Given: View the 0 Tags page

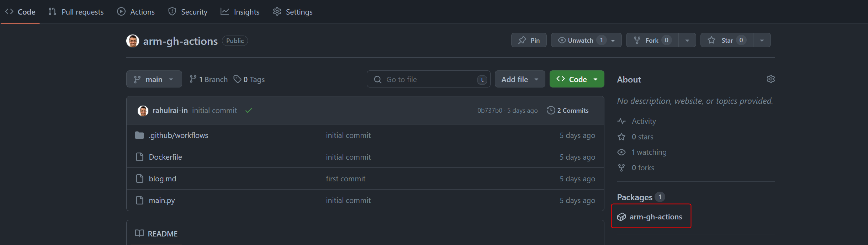Looking at the screenshot, I should [x=249, y=79].
